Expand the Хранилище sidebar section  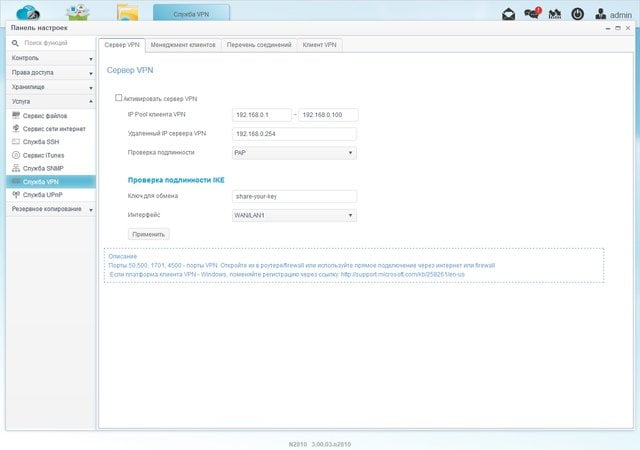pos(51,87)
